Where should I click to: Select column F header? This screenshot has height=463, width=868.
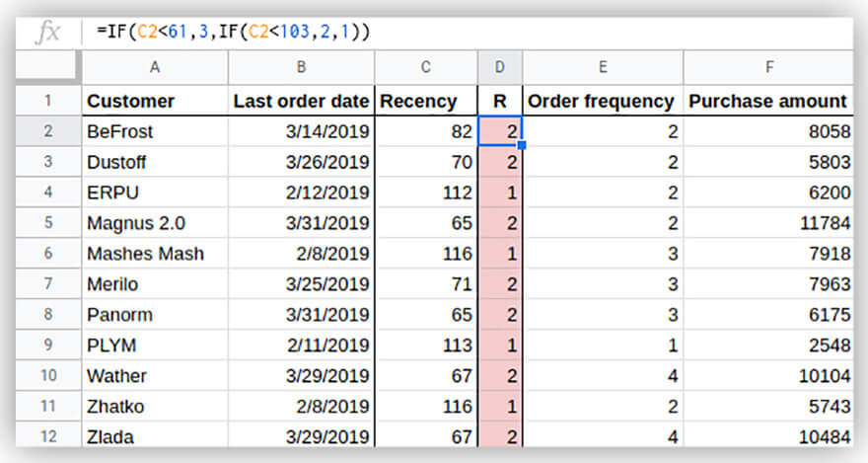(x=767, y=67)
